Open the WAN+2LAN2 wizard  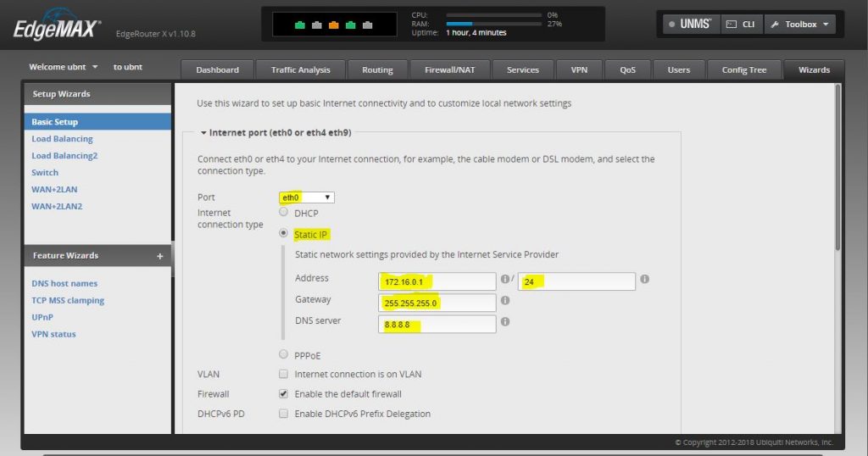coord(57,207)
